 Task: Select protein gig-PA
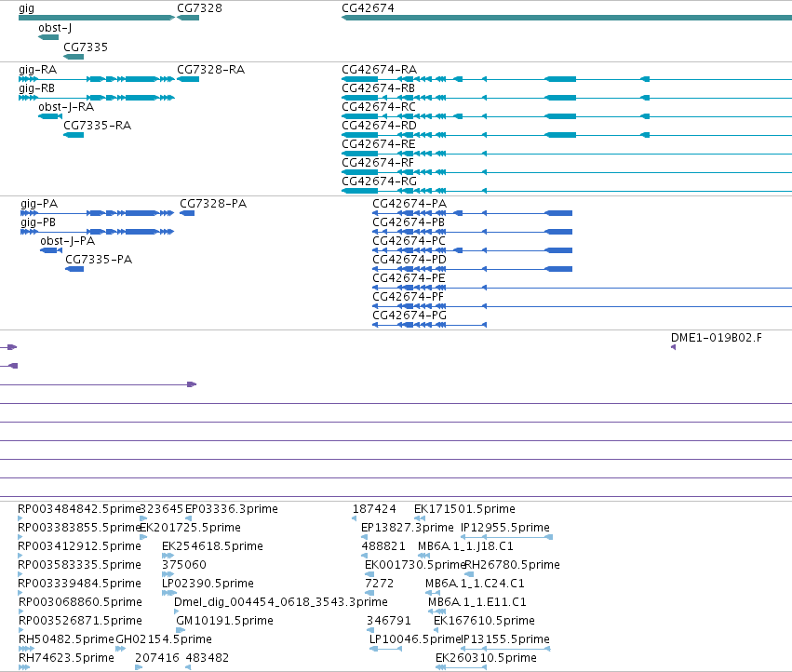point(39,204)
